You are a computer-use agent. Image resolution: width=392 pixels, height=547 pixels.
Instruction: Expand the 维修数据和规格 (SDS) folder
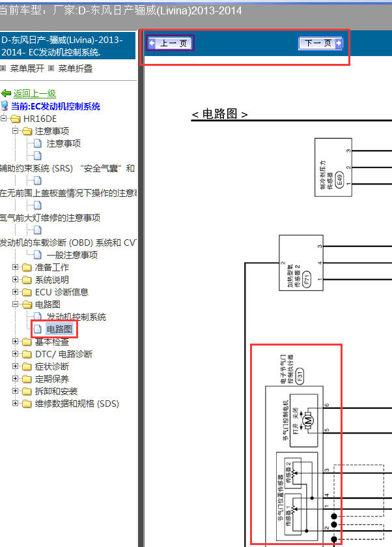[x=15, y=404]
